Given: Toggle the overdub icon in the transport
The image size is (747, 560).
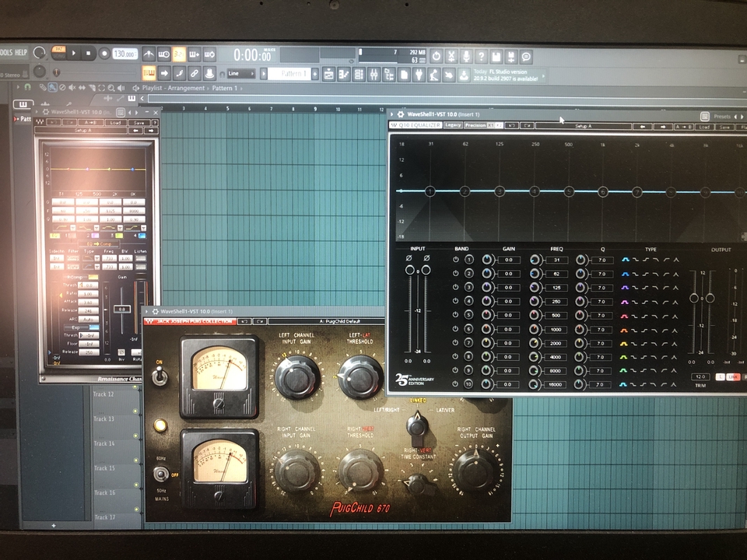Looking at the screenshot, I should click(x=195, y=54).
